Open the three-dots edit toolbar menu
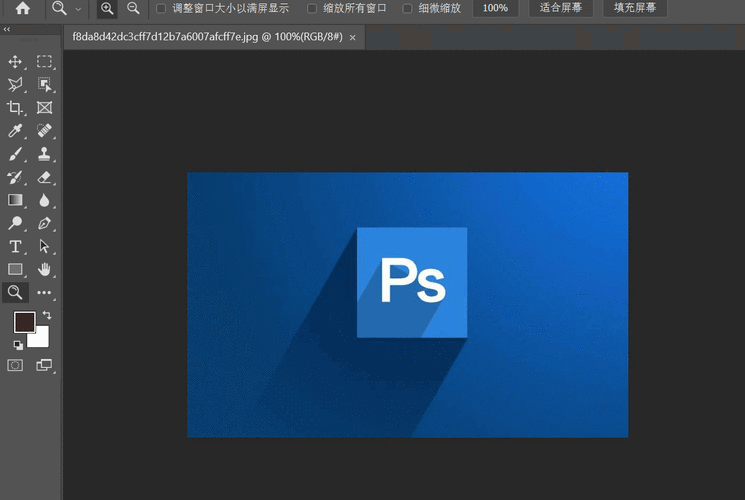 click(44, 293)
